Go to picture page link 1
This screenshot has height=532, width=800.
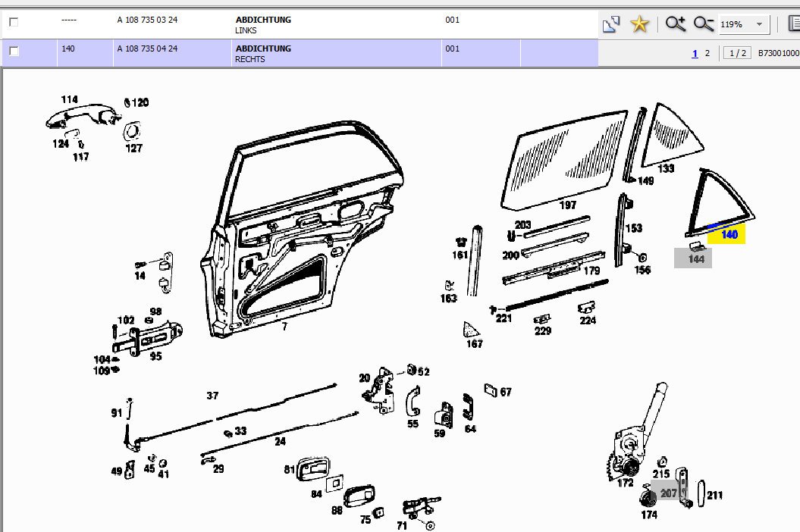tap(695, 53)
